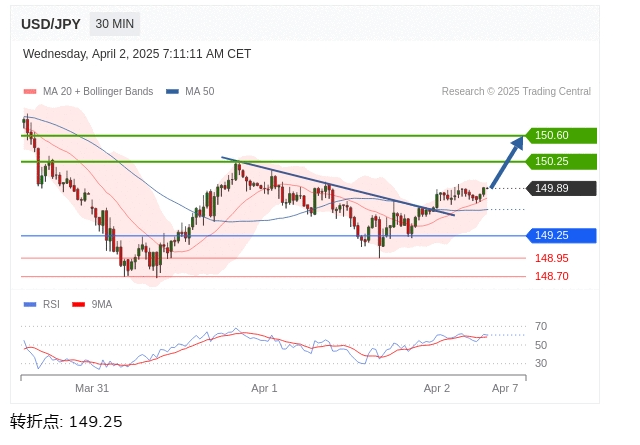The width and height of the screenshot is (640, 445).
Task: Click the 转折点: 149.25 pivot text
Action: 66,422
